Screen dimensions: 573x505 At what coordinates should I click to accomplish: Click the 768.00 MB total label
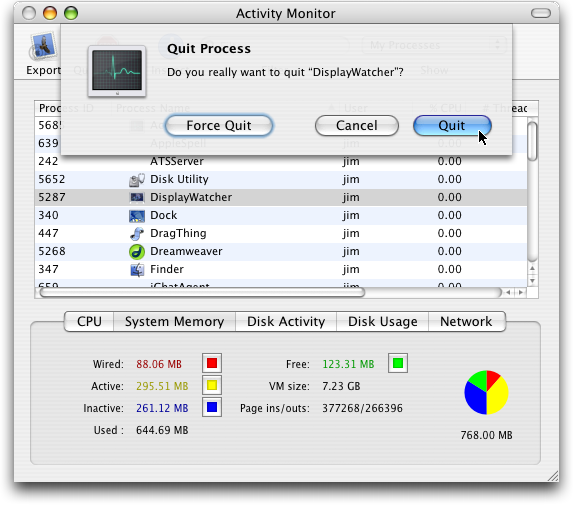[486, 435]
